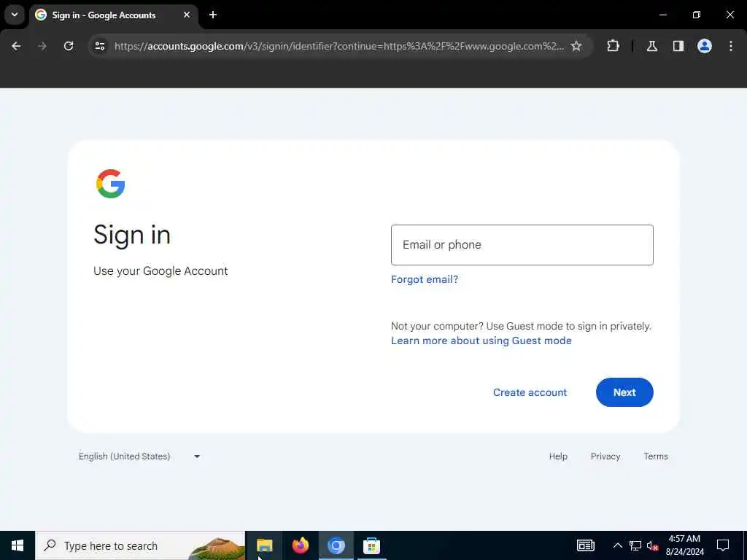
Task: Click the Google logo
Action: (111, 184)
